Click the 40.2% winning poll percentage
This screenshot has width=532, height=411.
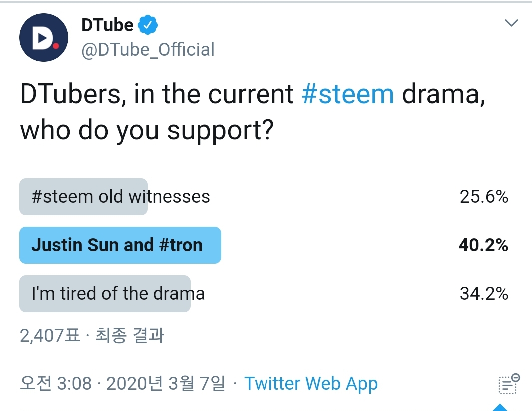(483, 245)
